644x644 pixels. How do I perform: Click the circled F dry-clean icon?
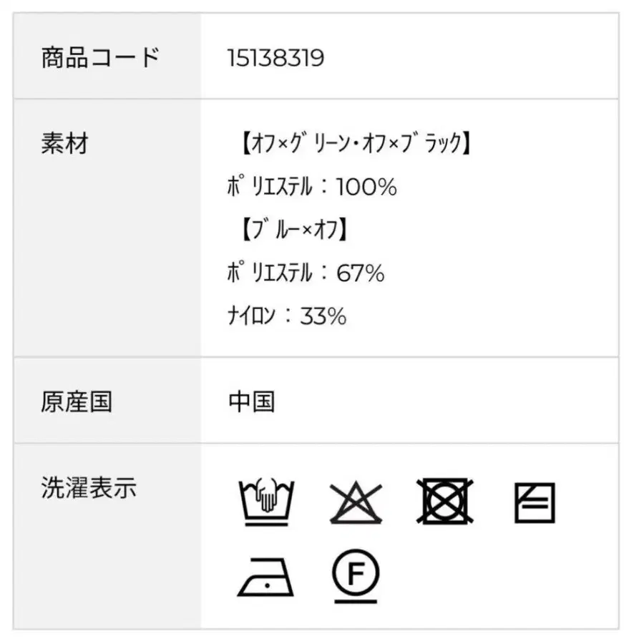point(356,574)
